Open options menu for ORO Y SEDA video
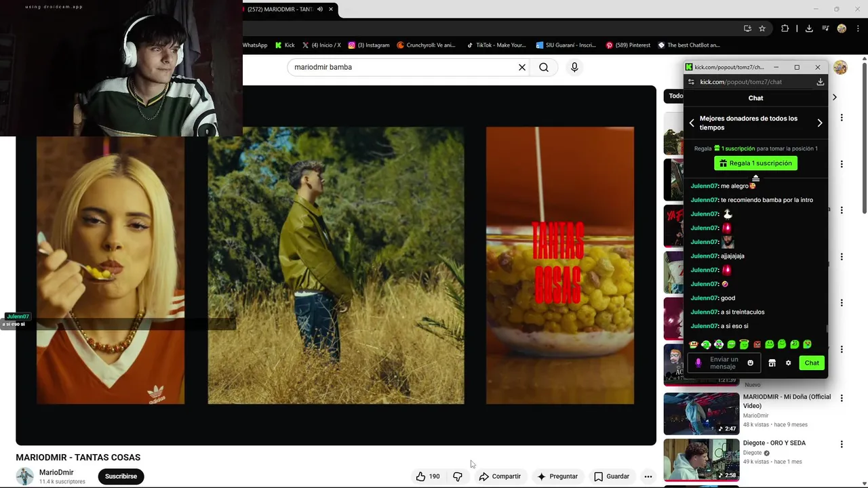 [x=842, y=445]
